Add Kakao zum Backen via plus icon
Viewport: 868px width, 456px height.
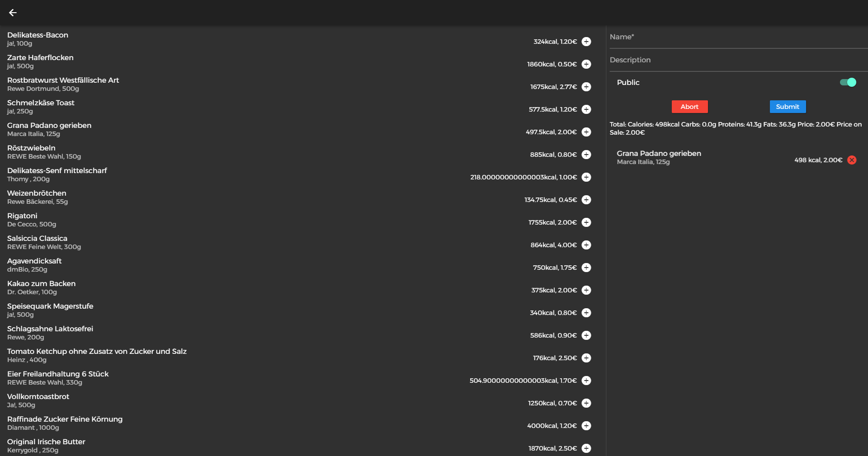pos(586,290)
